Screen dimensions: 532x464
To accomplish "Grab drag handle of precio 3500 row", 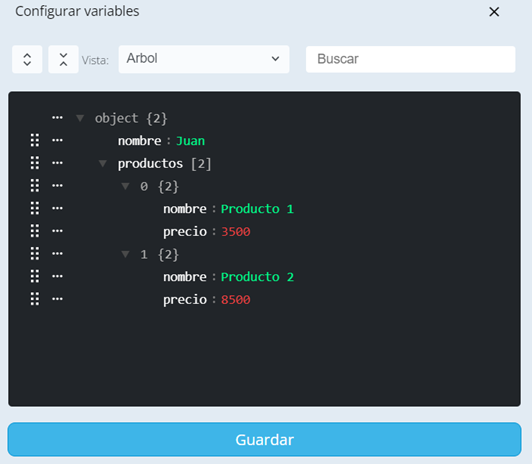I will (x=35, y=231).
